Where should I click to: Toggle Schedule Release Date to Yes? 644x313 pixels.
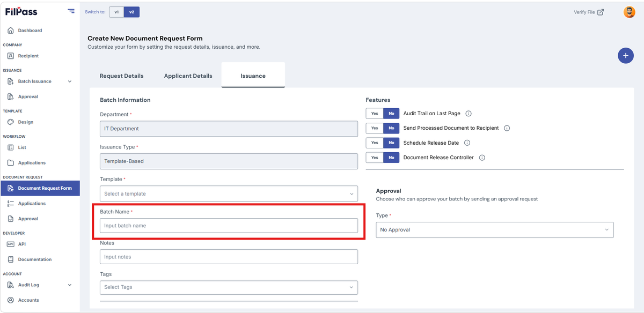375,143
